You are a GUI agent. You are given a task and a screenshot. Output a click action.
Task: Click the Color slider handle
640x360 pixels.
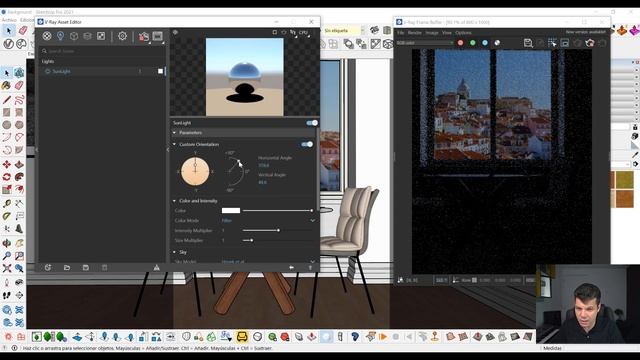[312, 211]
